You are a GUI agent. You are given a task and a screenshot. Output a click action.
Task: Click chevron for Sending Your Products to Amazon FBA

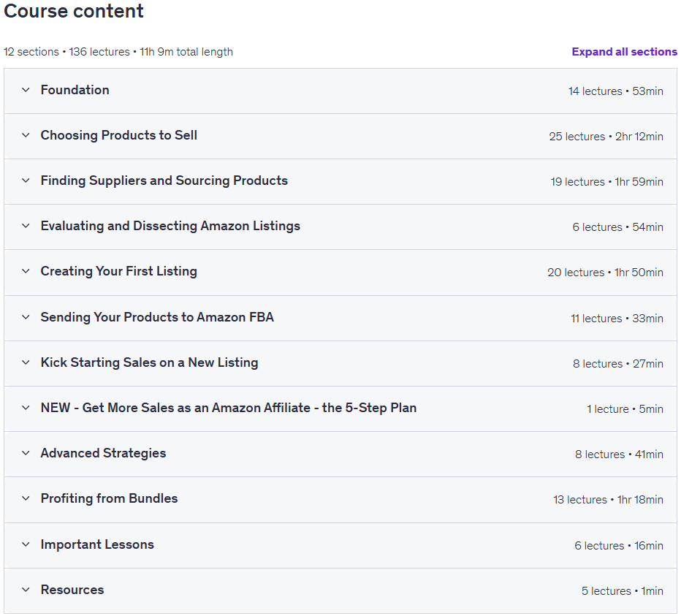click(x=26, y=317)
